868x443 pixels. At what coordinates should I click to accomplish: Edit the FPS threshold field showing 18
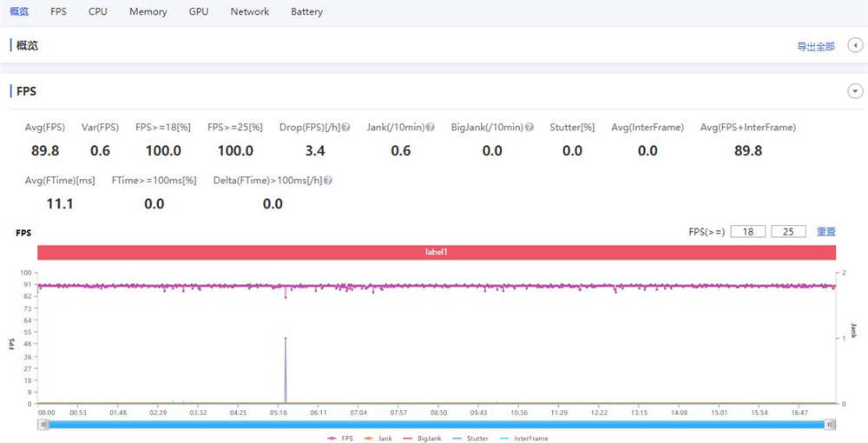point(748,232)
